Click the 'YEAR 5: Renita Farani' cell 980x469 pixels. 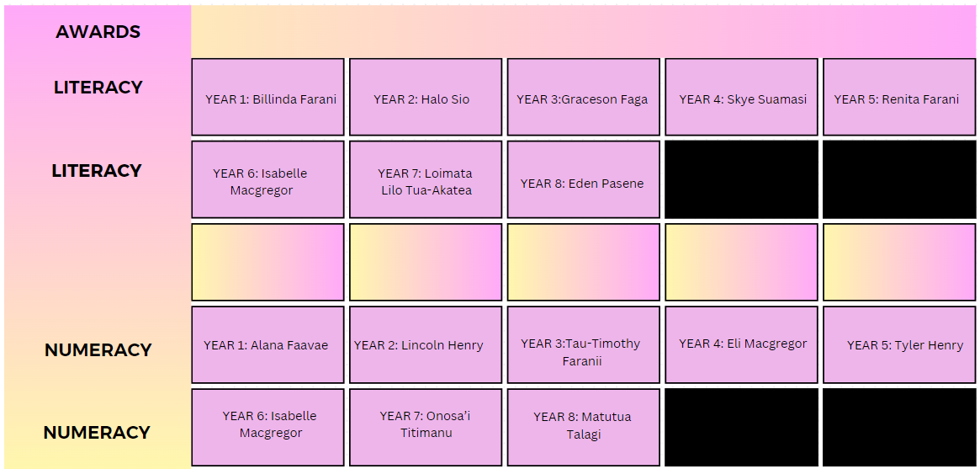(898, 97)
